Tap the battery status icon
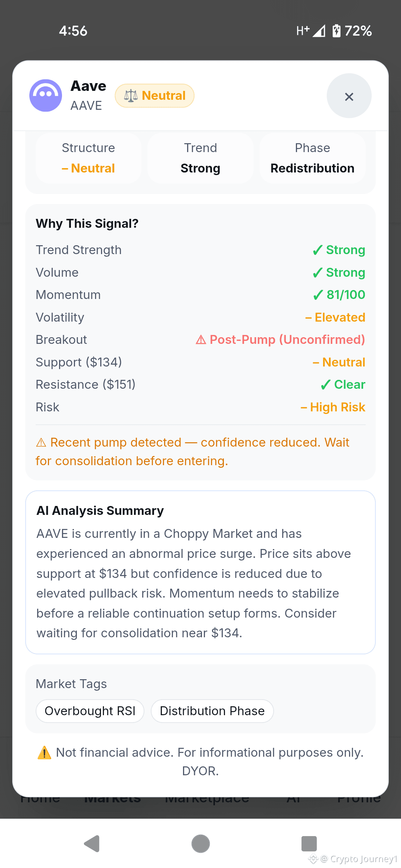This screenshot has width=401, height=868. (336, 31)
